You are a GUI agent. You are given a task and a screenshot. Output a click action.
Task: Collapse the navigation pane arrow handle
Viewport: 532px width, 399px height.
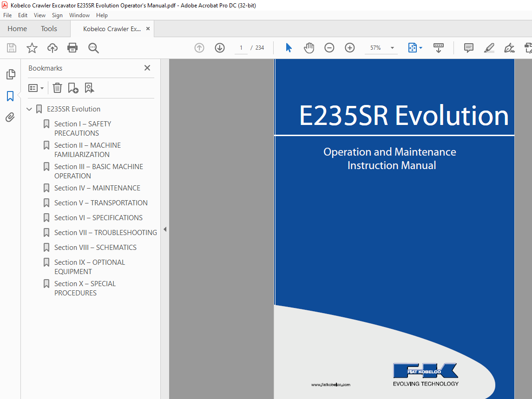pyautogui.click(x=164, y=229)
